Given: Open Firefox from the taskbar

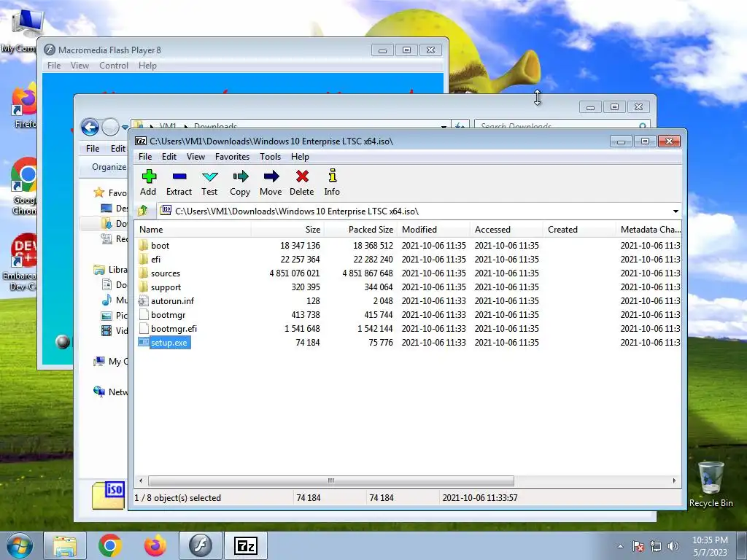Looking at the screenshot, I should [155, 545].
